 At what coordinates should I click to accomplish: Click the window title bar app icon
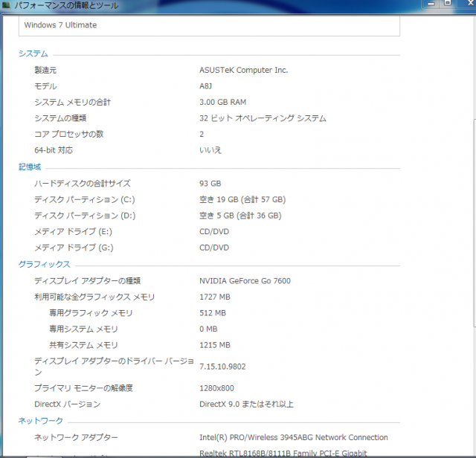(x=6, y=5)
